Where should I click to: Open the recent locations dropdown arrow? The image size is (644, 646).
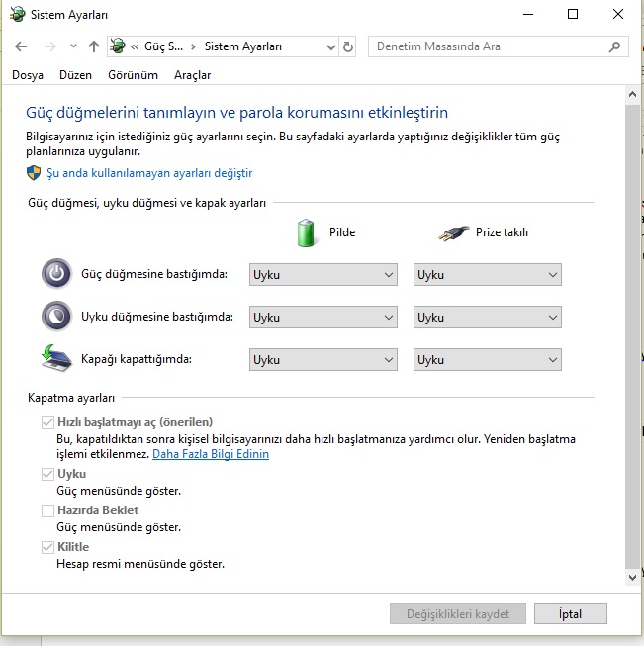(x=73, y=46)
